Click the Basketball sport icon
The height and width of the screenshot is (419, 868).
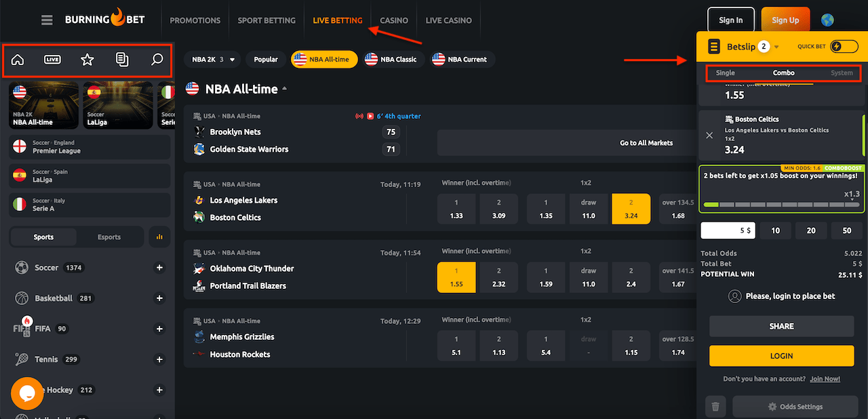pos(22,298)
